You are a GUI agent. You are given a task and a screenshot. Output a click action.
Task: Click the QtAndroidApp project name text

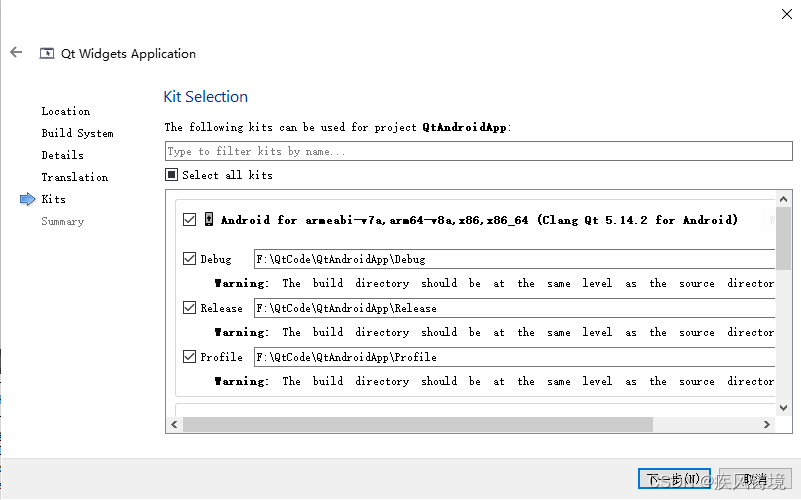pos(464,127)
